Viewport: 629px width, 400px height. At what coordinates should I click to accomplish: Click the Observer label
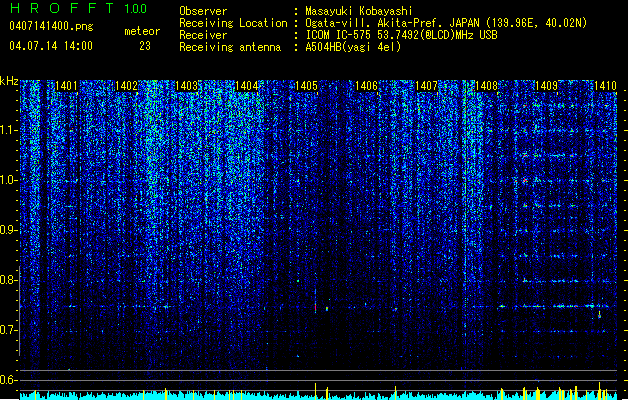(203, 11)
